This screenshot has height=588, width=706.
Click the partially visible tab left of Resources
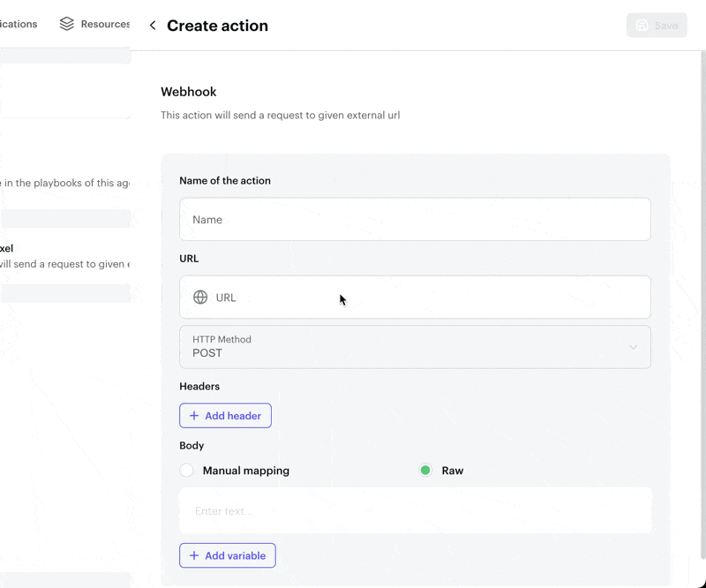(x=19, y=24)
